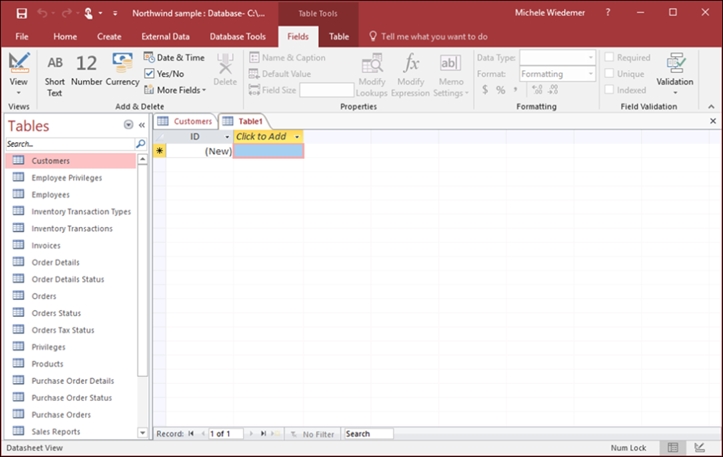Add a Date & Time field

click(174, 58)
